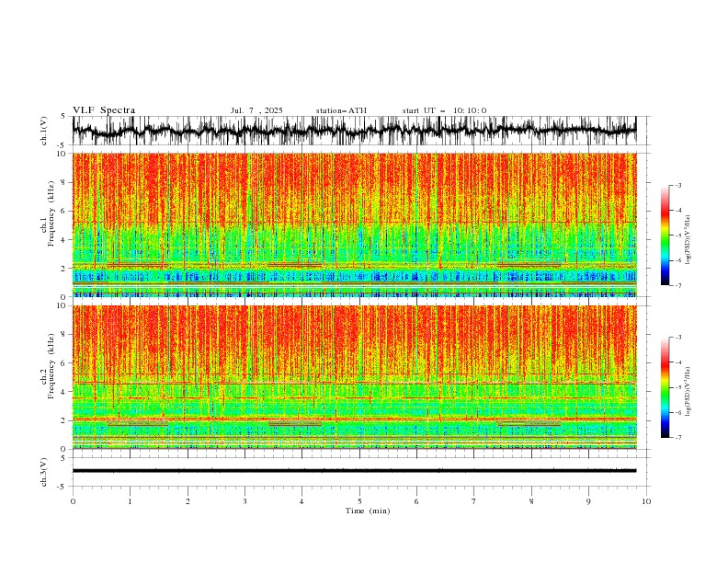728x563 pixels.
Task: Click the "ch.3(V)" axis label
Action: tap(44, 472)
